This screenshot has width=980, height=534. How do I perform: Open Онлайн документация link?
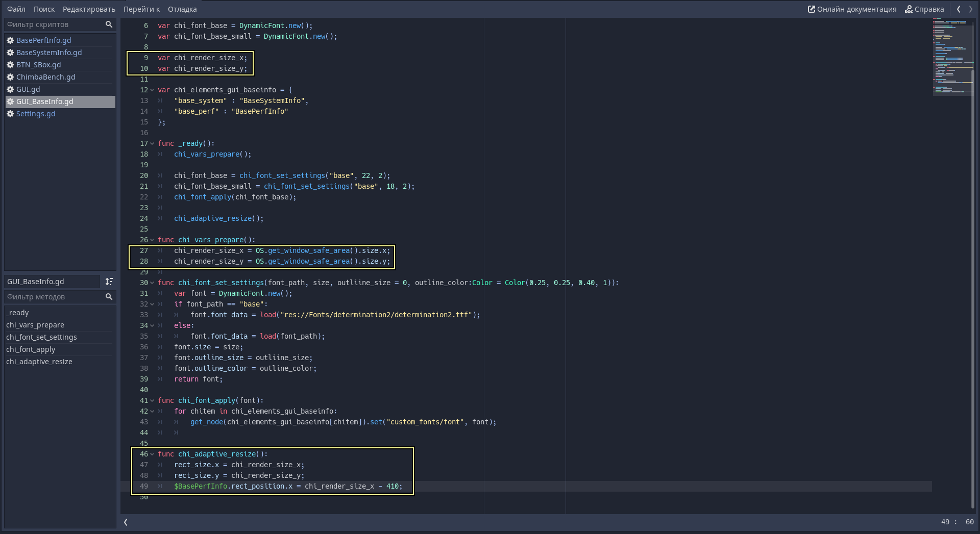pos(852,9)
